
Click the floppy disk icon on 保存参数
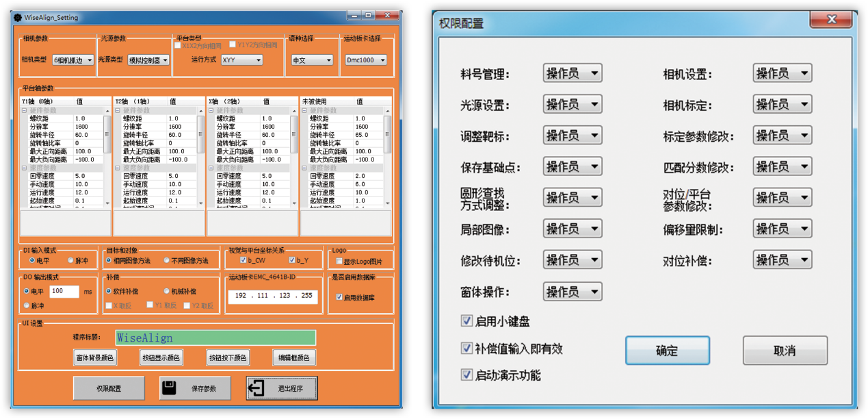tap(169, 388)
